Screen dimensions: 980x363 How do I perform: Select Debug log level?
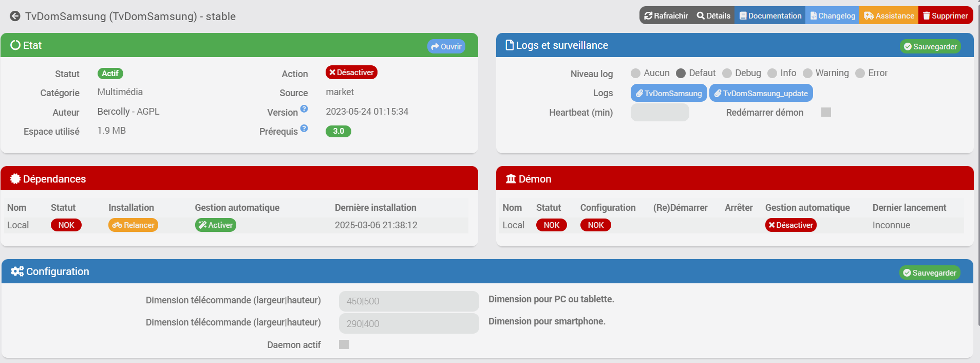[727, 73]
